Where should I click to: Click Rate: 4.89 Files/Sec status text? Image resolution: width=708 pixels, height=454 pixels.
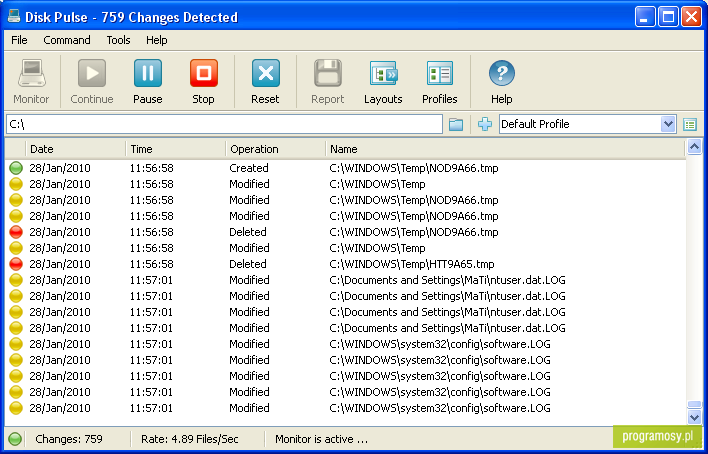coord(190,439)
